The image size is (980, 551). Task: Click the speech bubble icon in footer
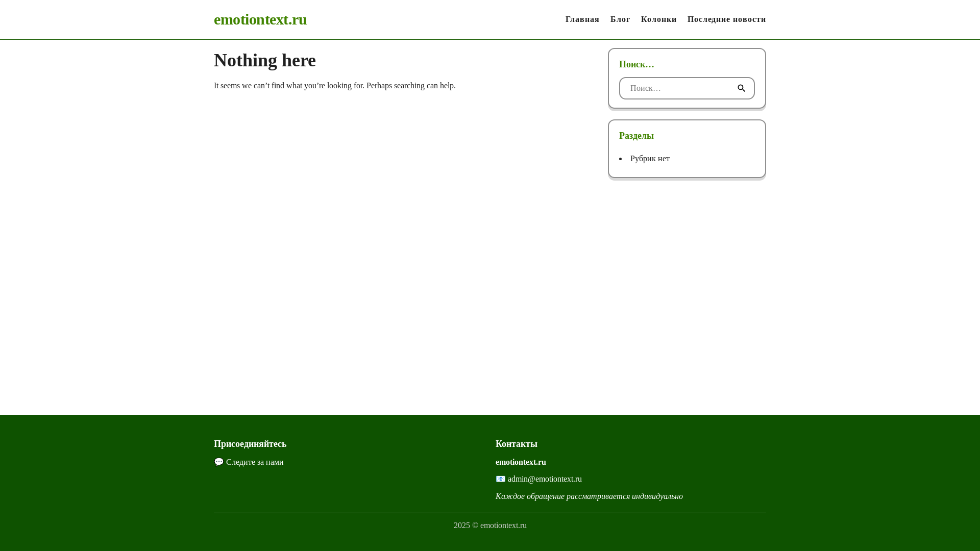(219, 462)
